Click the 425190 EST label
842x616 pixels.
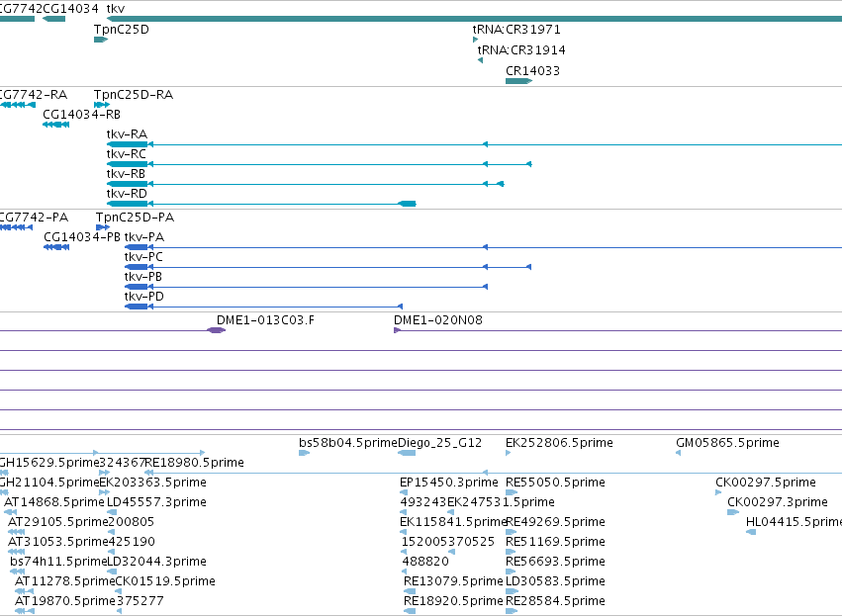tap(132, 542)
